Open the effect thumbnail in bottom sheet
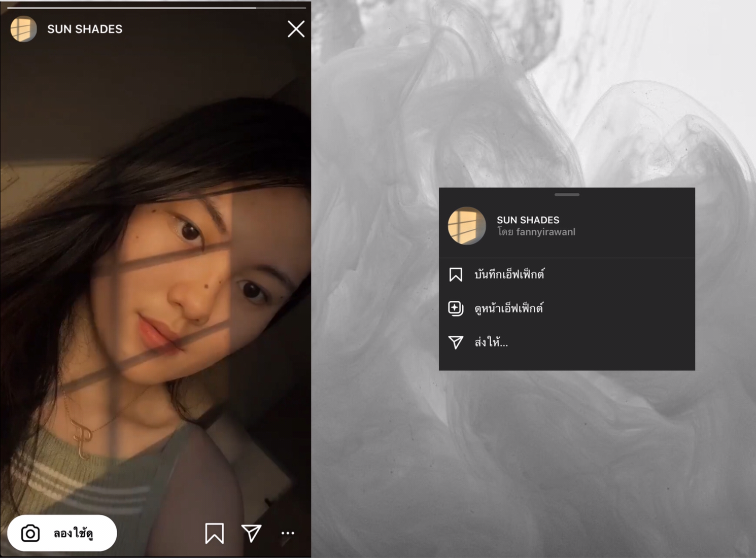 (x=467, y=226)
